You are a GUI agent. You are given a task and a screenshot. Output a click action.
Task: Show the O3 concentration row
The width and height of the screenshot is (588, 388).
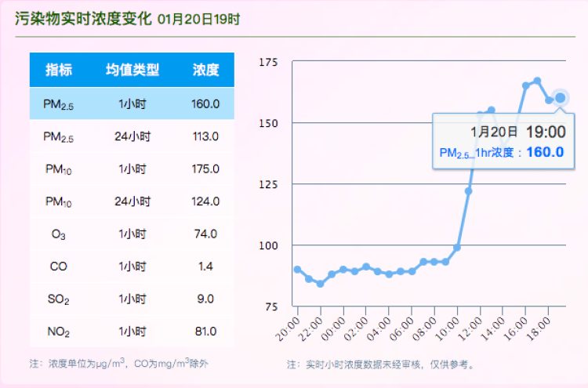(x=132, y=234)
